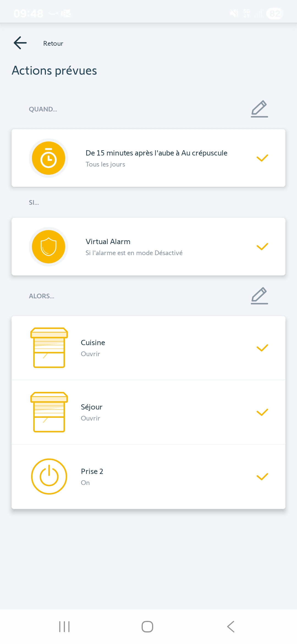Toggle the Virtual Alarm condition checkmark

(262, 247)
